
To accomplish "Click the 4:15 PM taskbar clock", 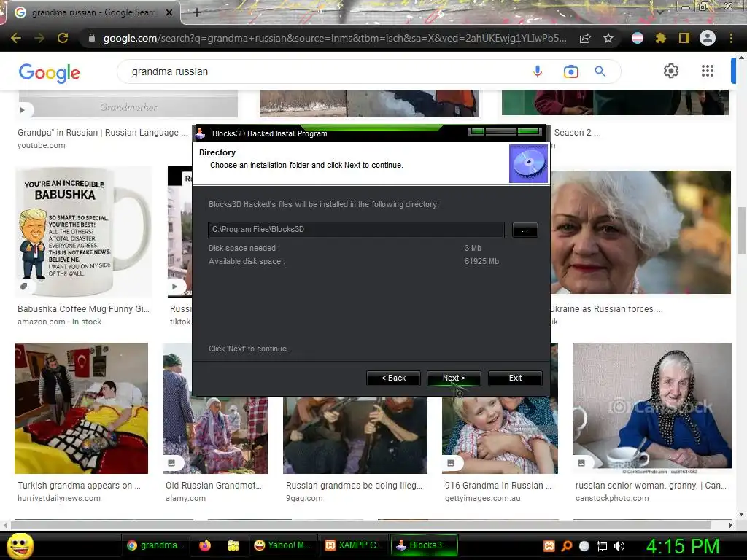I will pos(683,546).
